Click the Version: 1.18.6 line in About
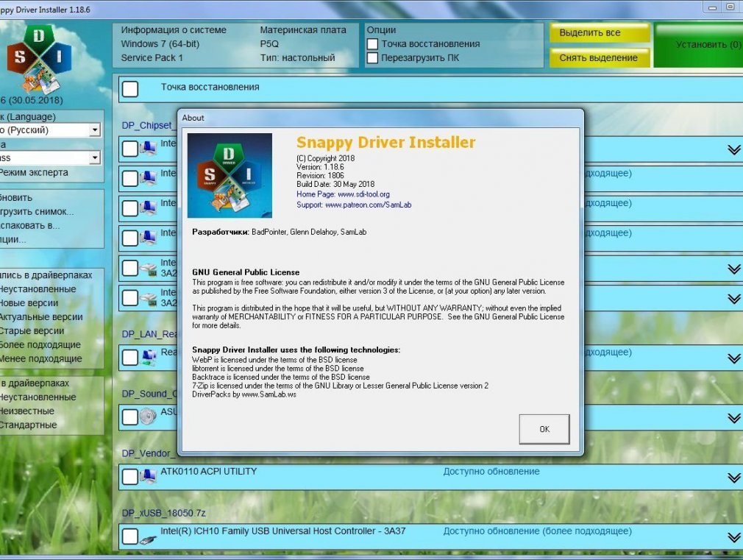Image resolution: width=743 pixels, height=560 pixels. tap(320, 167)
